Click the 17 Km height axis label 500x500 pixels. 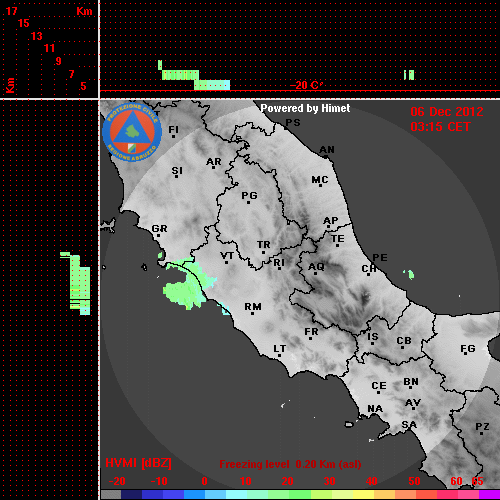point(11,11)
